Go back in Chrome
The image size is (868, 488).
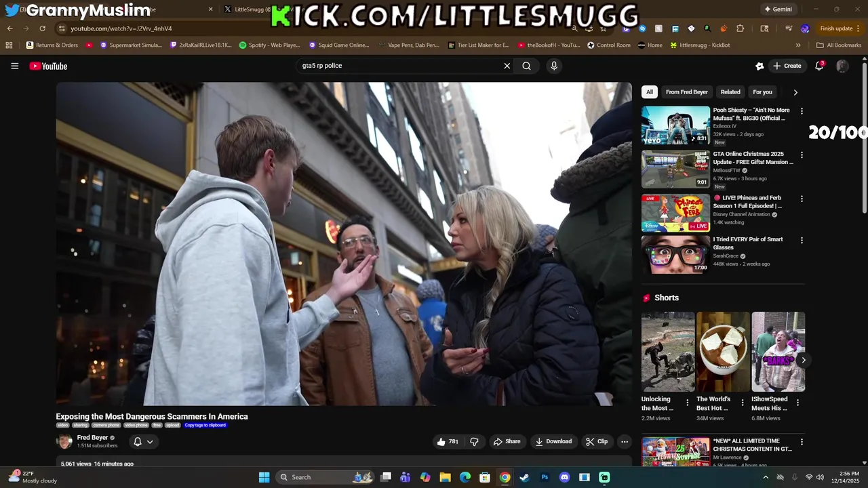click(x=9, y=28)
